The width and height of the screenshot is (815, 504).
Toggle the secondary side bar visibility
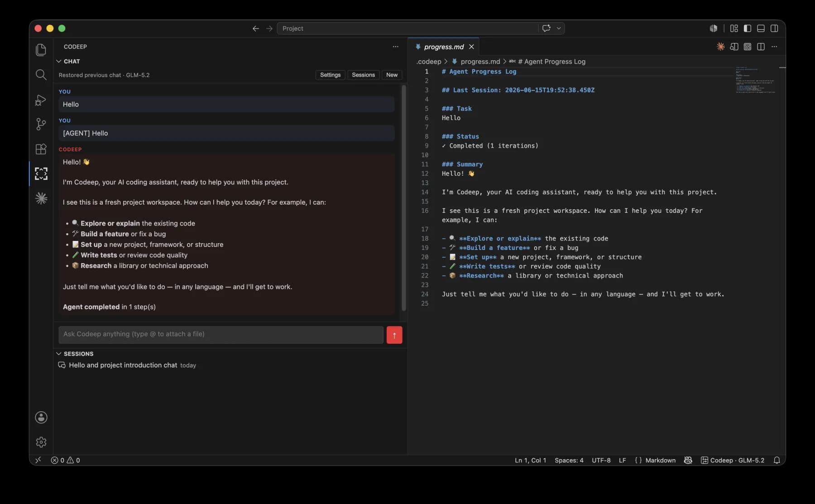point(774,29)
